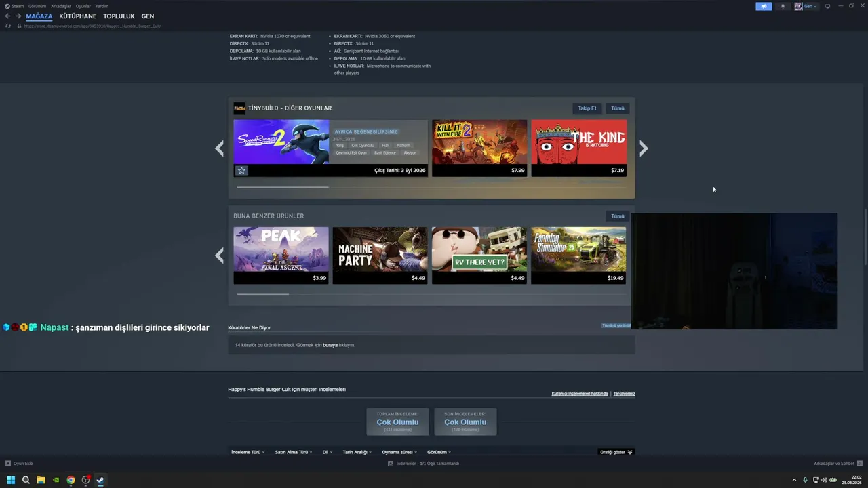Open Windows taskbar search
Image resolution: width=868 pixels, height=488 pixels.
(x=26, y=480)
